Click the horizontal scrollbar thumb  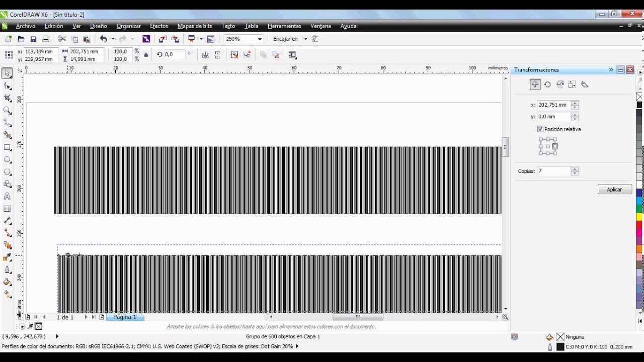coord(358,317)
